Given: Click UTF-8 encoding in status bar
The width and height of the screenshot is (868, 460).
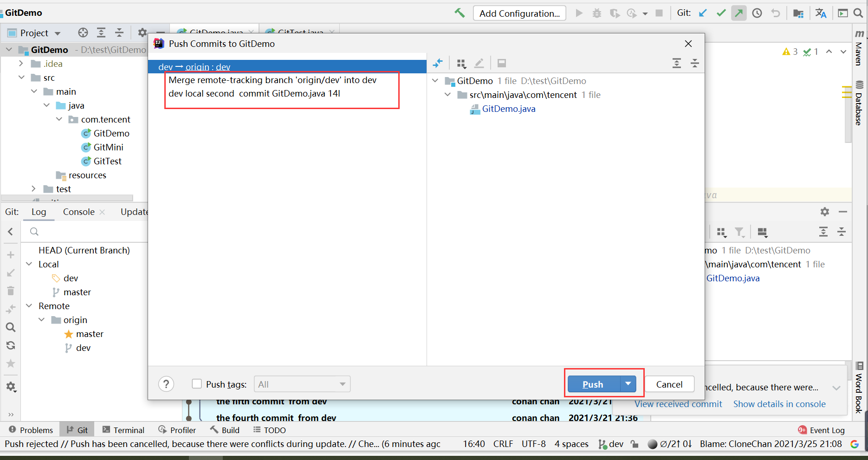Looking at the screenshot, I should (534, 444).
